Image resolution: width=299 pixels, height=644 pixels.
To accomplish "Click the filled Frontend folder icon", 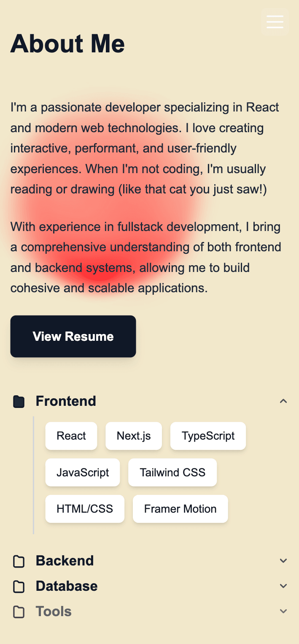I will [19, 401].
